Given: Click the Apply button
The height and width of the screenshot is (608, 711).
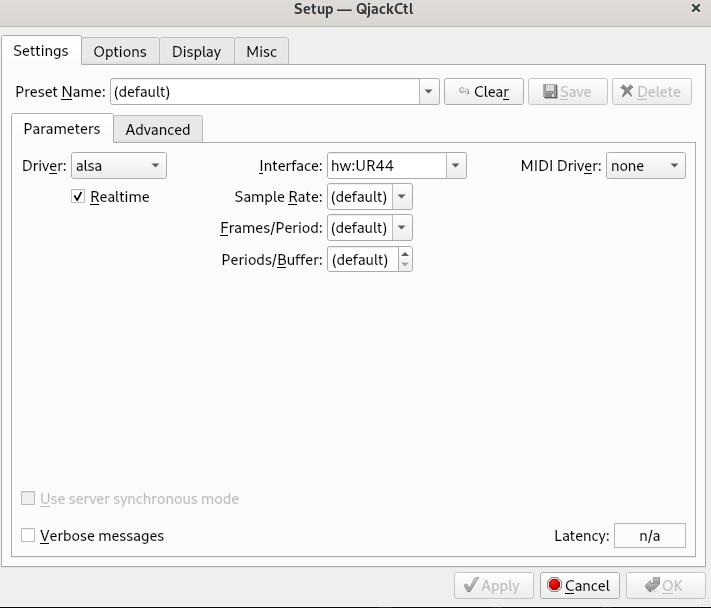Looking at the screenshot, I should point(493,585).
